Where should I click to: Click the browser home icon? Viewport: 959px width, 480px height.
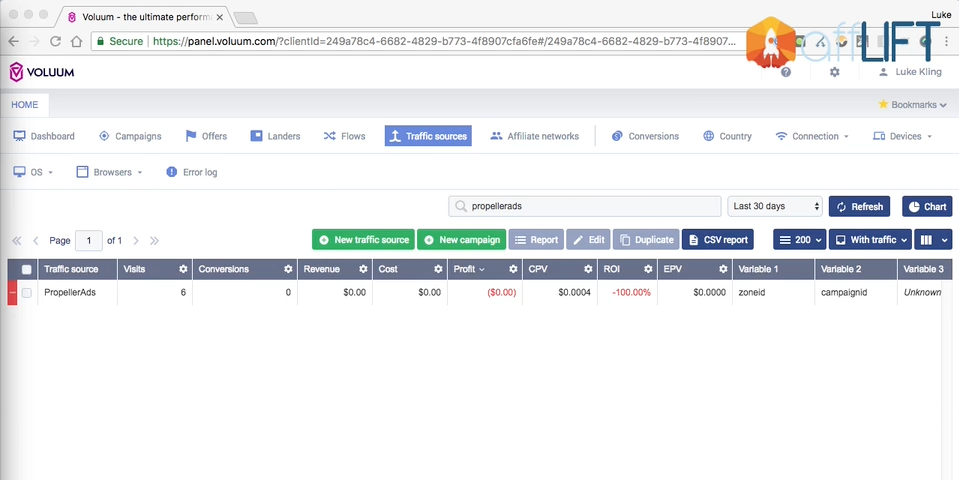tap(76, 42)
